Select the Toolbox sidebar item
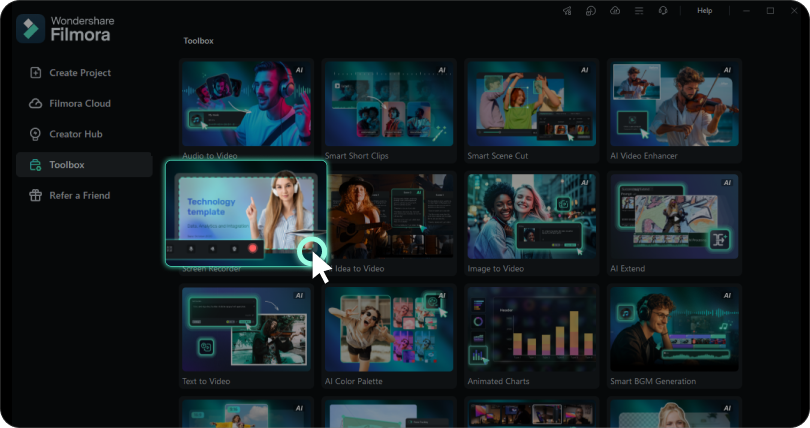The image size is (810, 428). (x=84, y=165)
